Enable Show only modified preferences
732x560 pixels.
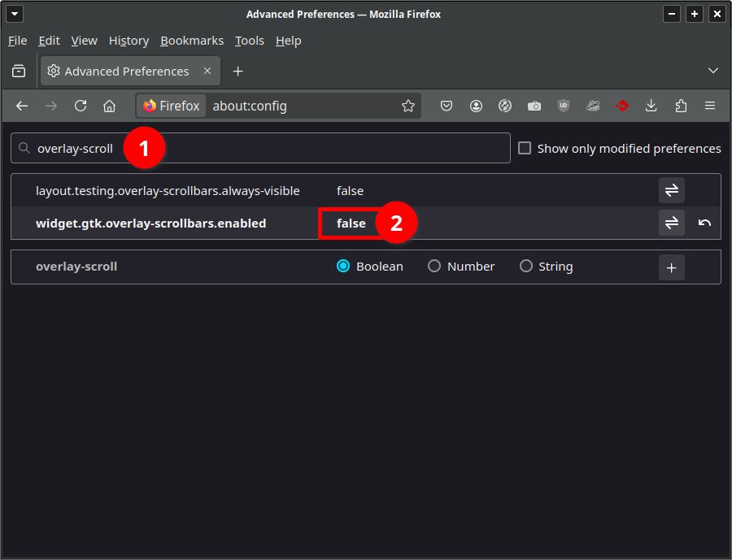pyautogui.click(x=525, y=148)
